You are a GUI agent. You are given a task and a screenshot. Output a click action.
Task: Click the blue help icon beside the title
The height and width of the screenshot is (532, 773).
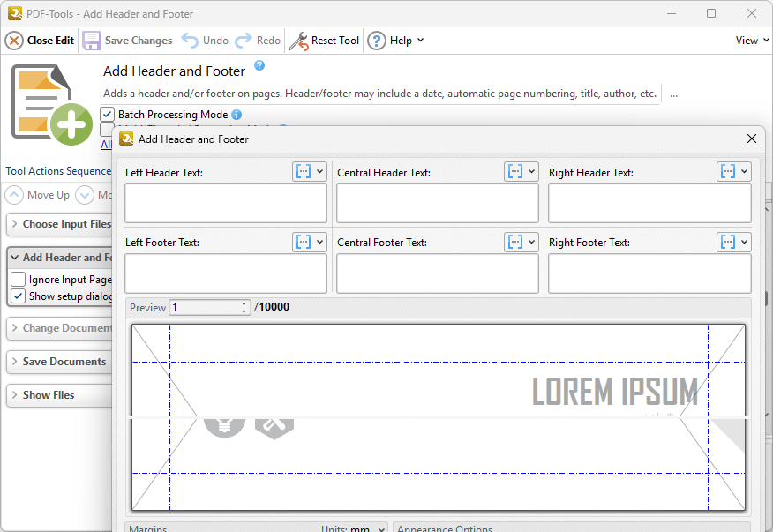pos(259,66)
